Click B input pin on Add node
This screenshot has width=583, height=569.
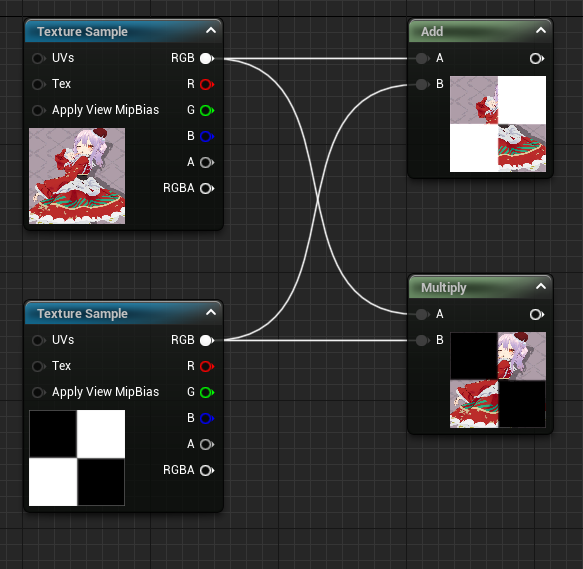click(422, 84)
